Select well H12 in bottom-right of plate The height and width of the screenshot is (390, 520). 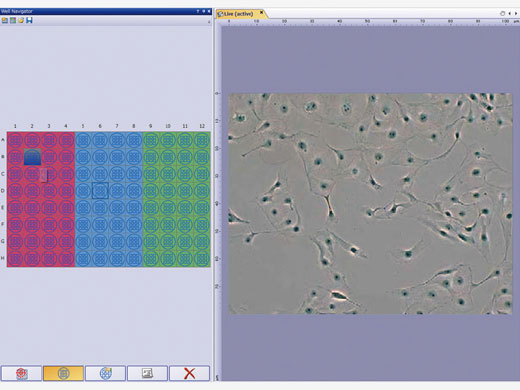(202, 258)
